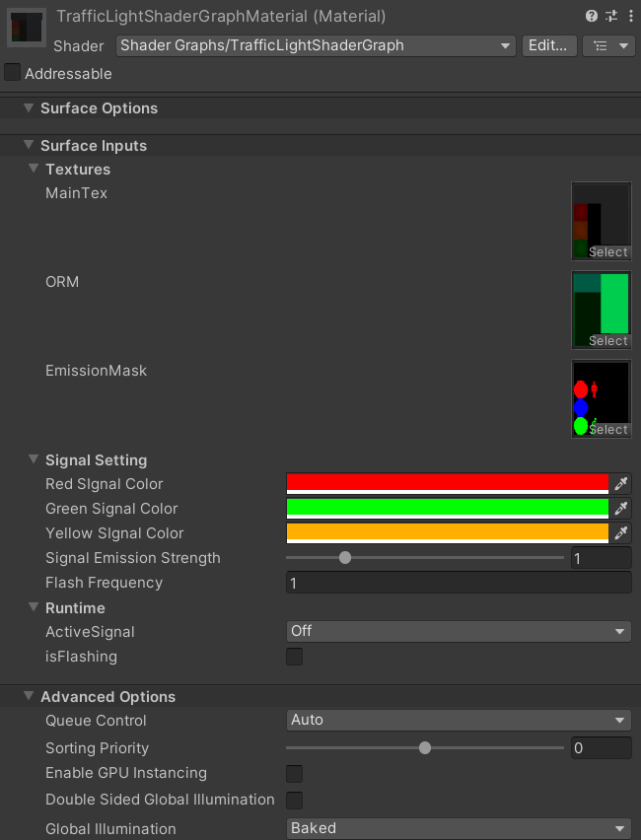Click the Signal Emission Strength slider handle

pos(345,558)
